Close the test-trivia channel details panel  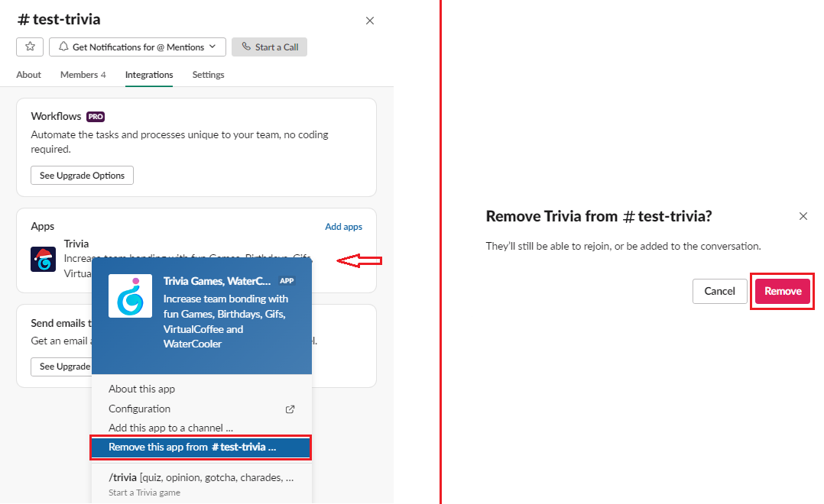tap(370, 21)
